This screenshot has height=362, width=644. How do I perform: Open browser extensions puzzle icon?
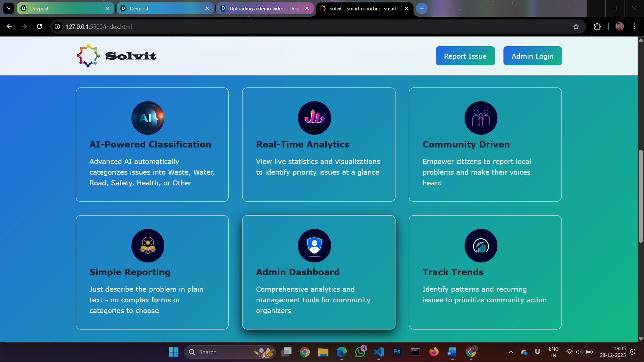(x=597, y=26)
